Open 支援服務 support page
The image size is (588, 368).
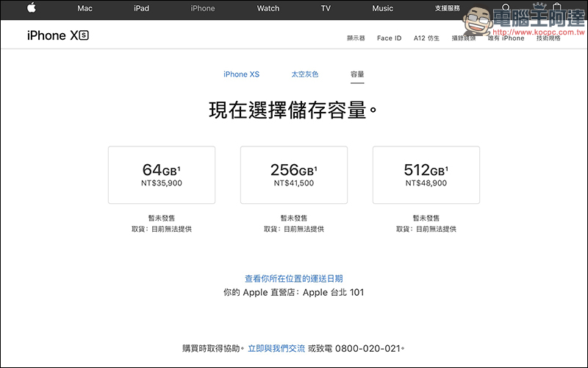pos(447,9)
